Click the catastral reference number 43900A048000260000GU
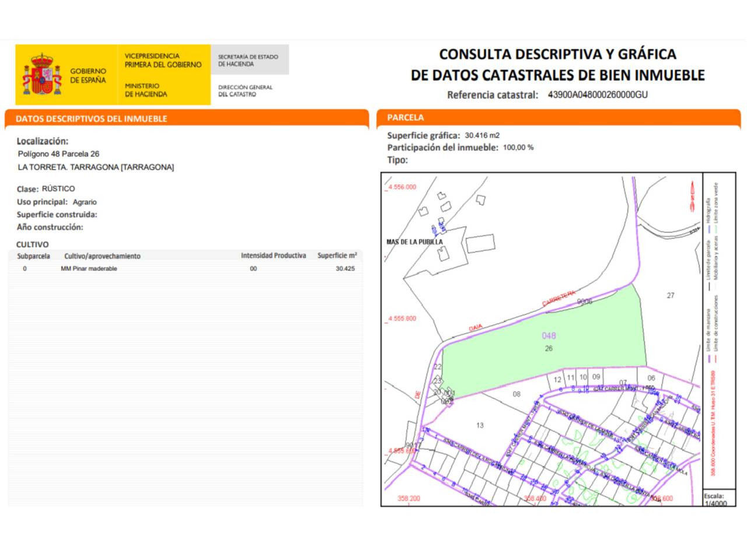 pyautogui.click(x=597, y=94)
